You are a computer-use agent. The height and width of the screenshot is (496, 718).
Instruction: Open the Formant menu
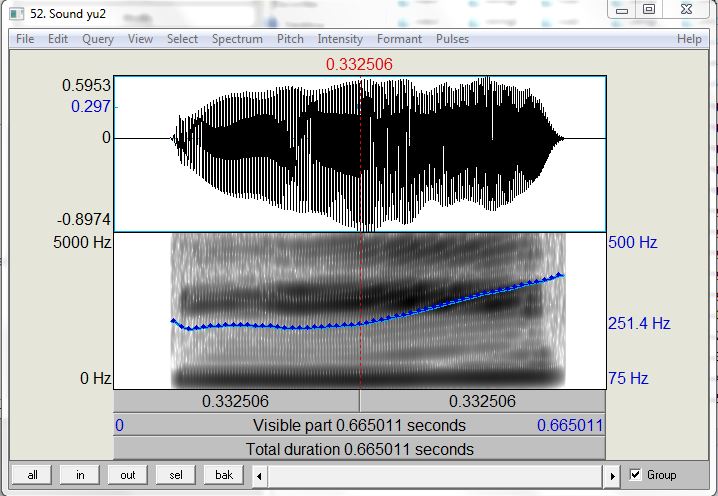[399, 39]
